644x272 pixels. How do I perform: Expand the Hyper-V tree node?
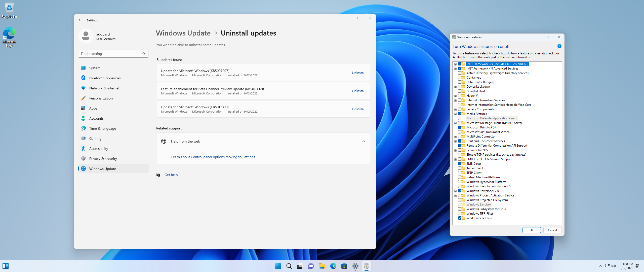(455, 96)
